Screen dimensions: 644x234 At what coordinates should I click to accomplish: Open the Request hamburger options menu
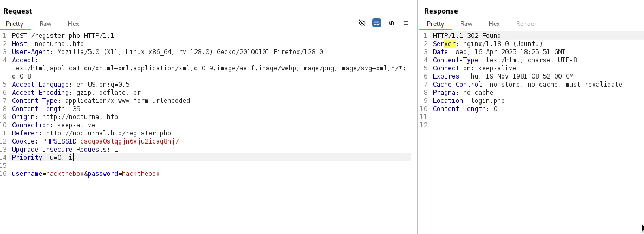tap(406, 23)
